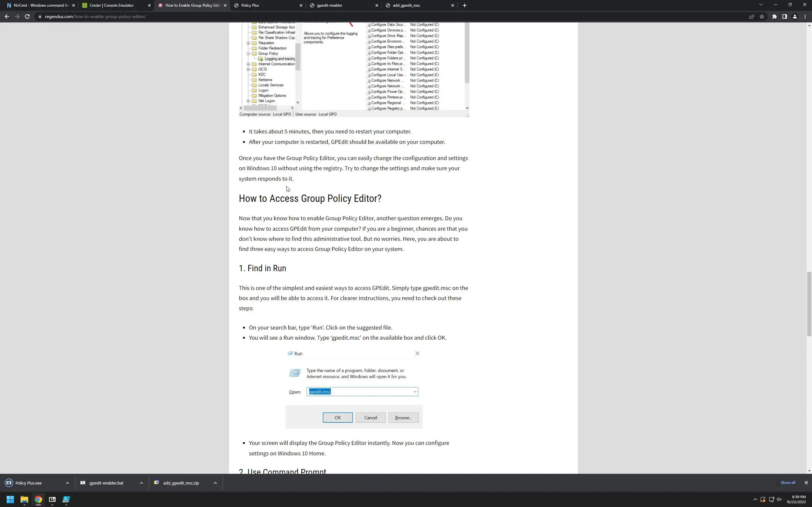Click the page vertical scrollbar thumb
This screenshot has width=812, height=507.
point(809,304)
